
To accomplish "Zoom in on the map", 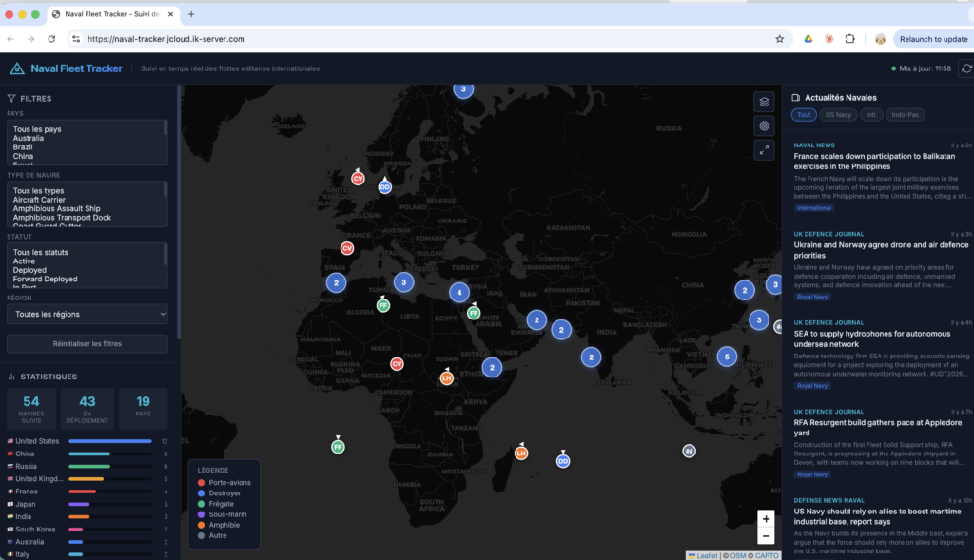I will coord(766,519).
